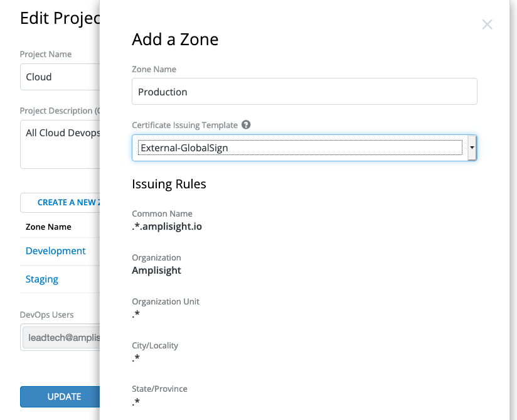Open the Development zone link
Screen dimensions: 517x420
56,251
